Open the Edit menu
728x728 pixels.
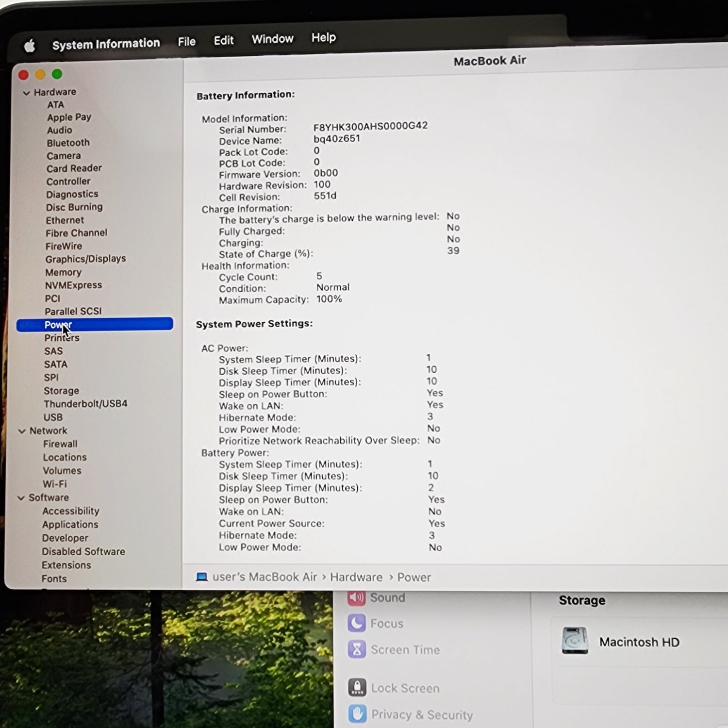[x=224, y=40]
